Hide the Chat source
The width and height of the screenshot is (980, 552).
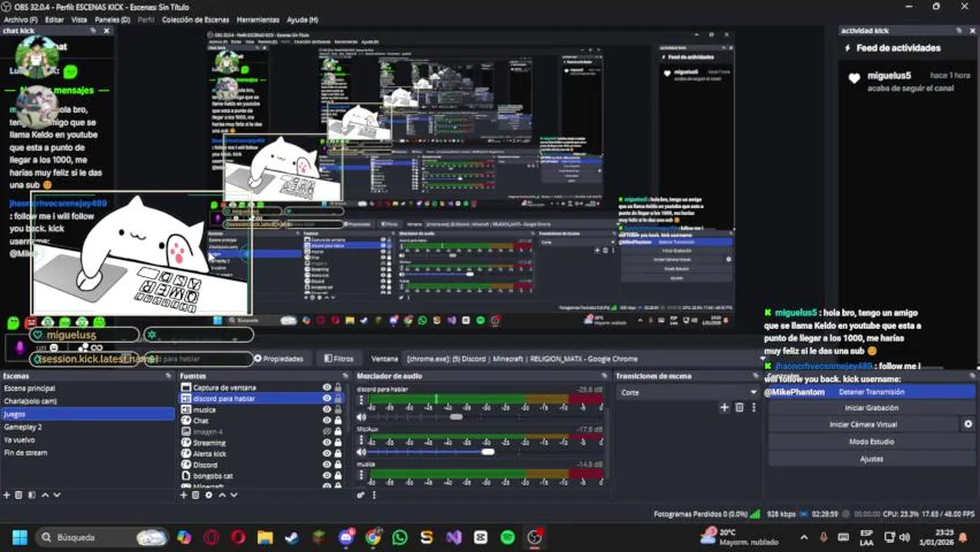(x=327, y=421)
